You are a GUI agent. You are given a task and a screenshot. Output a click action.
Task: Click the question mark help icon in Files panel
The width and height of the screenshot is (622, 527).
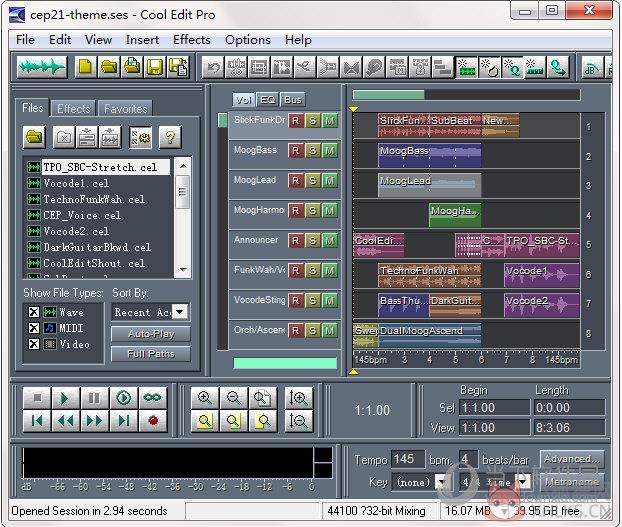pos(170,137)
